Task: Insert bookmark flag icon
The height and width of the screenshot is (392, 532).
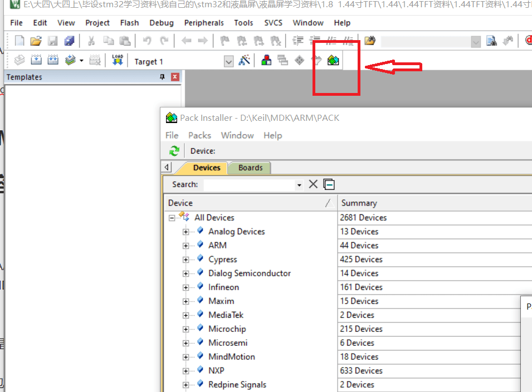Action: [x=224, y=41]
